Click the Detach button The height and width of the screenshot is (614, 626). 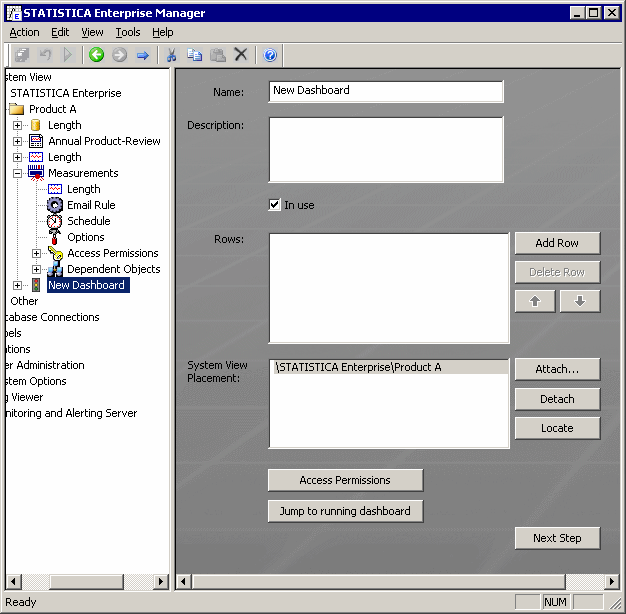click(557, 399)
